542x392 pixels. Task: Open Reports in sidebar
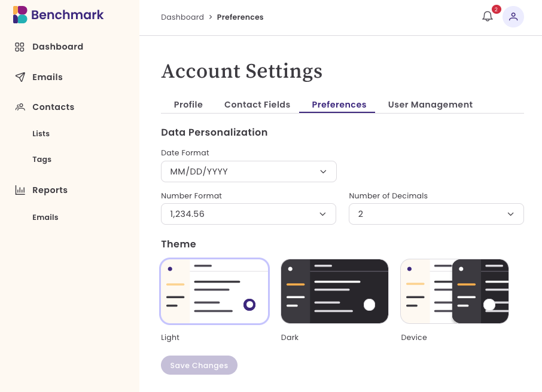(50, 190)
